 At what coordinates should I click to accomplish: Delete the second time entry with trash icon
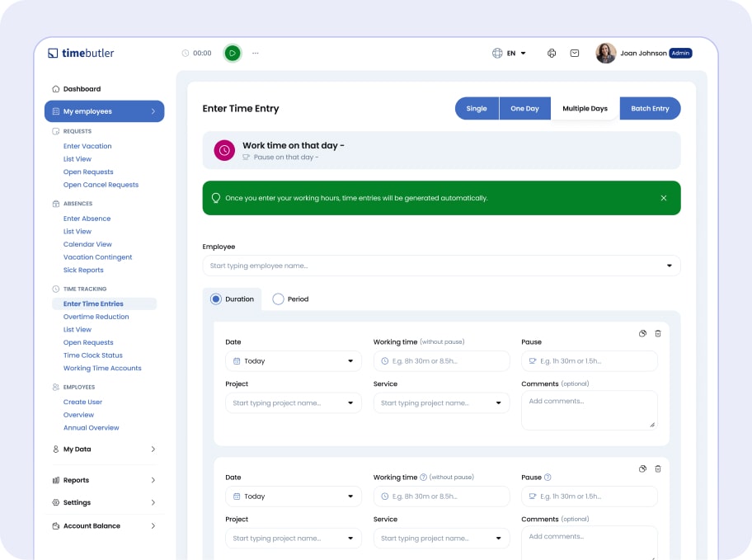click(x=657, y=468)
